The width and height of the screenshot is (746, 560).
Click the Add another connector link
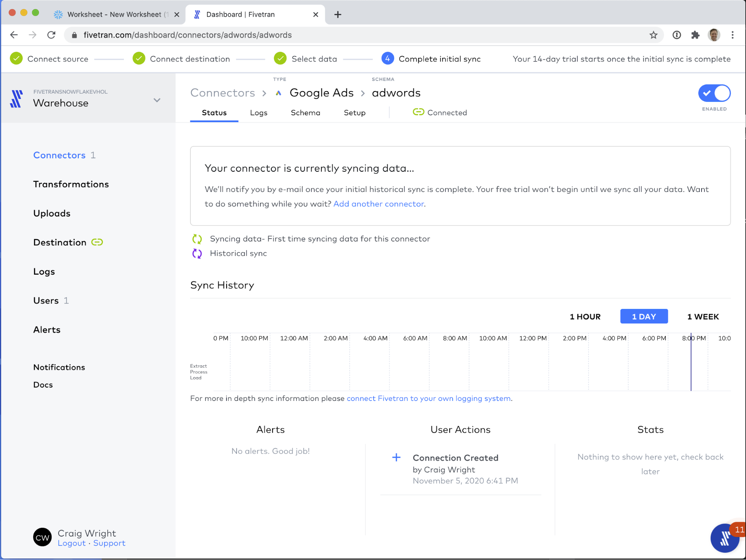click(x=378, y=204)
